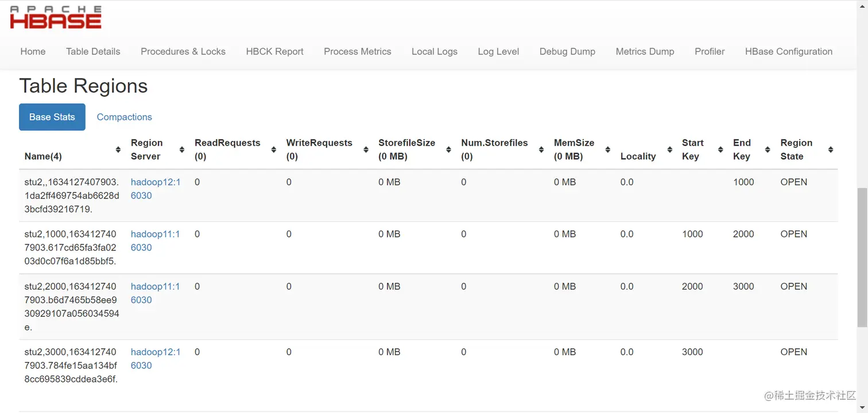Sort by StorefileSize column arrows
Viewport: 868px width, 413px height.
pos(448,150)
